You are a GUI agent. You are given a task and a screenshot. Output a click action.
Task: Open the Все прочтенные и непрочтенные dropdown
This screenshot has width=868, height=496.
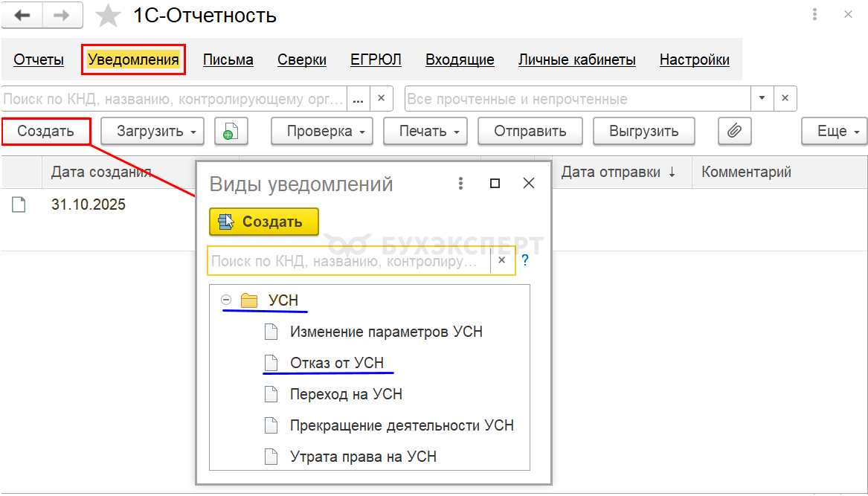point(762,99)
